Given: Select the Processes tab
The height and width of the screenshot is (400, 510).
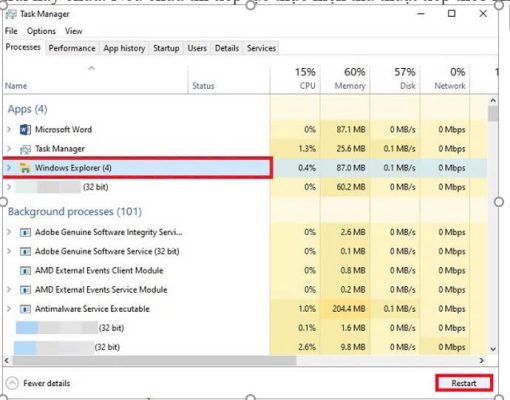Looking at the screenshot, I should tap(23, 47).
